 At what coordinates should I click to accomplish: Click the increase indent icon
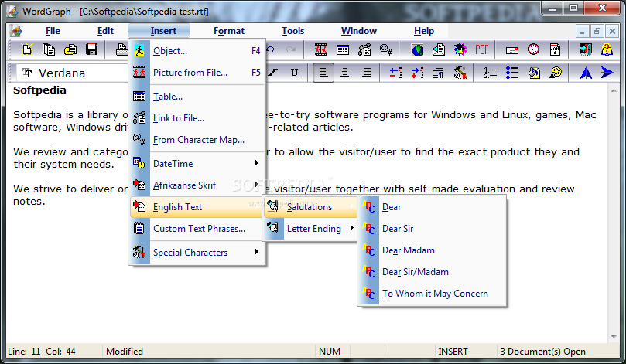pyautogui.click(x=417, y=73)
